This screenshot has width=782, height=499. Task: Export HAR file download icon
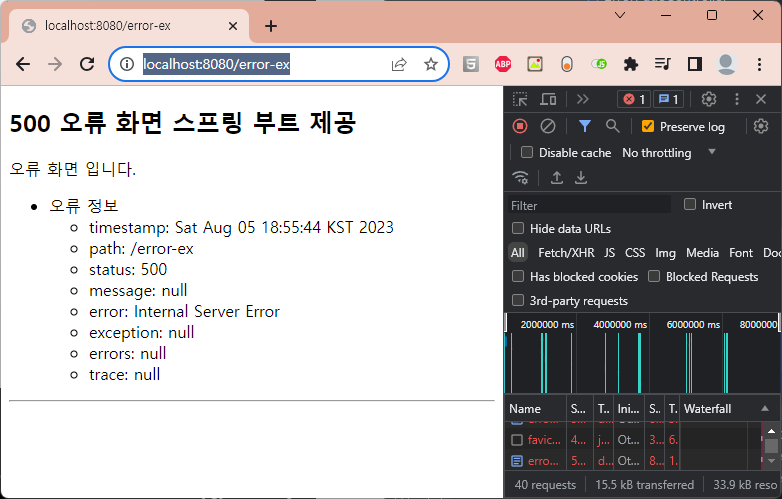581,177
